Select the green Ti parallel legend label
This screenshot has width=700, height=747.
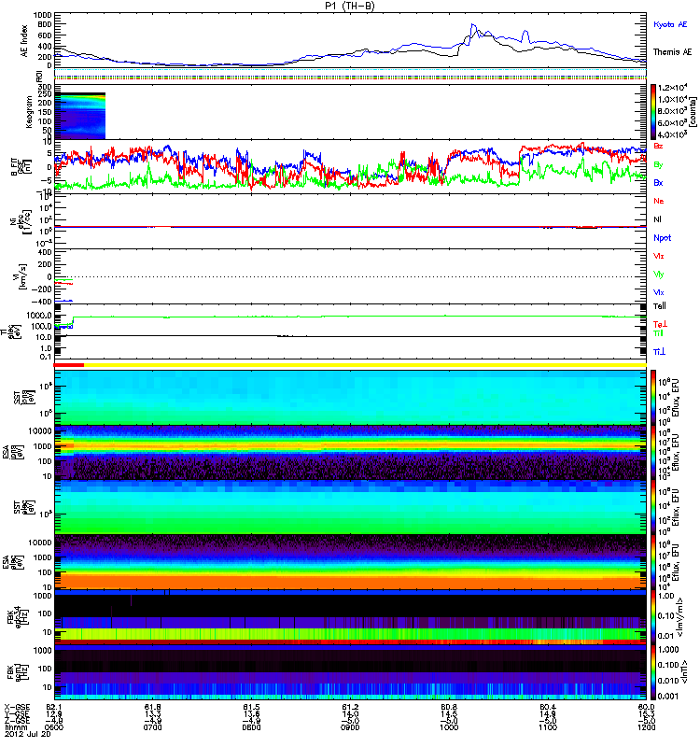658,333
